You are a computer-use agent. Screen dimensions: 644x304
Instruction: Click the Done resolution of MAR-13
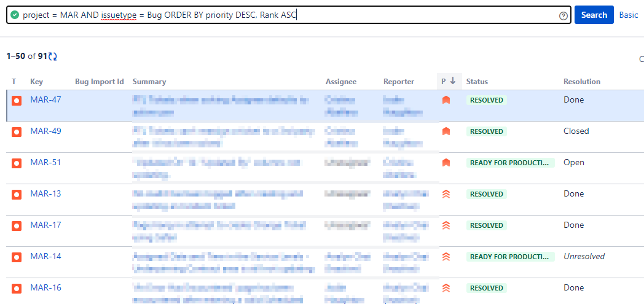[x=574, y=193]
